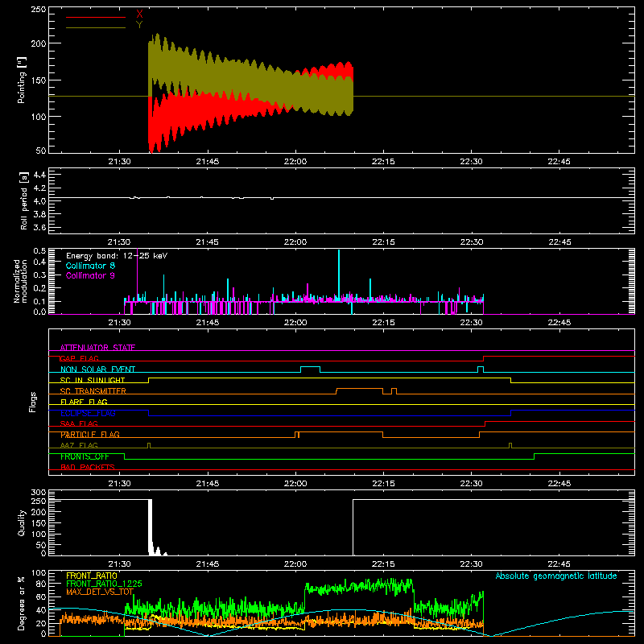Select the Energy band: 12-25 keV text
Screen dimensions: 644x644
click(x=117, y=256)
